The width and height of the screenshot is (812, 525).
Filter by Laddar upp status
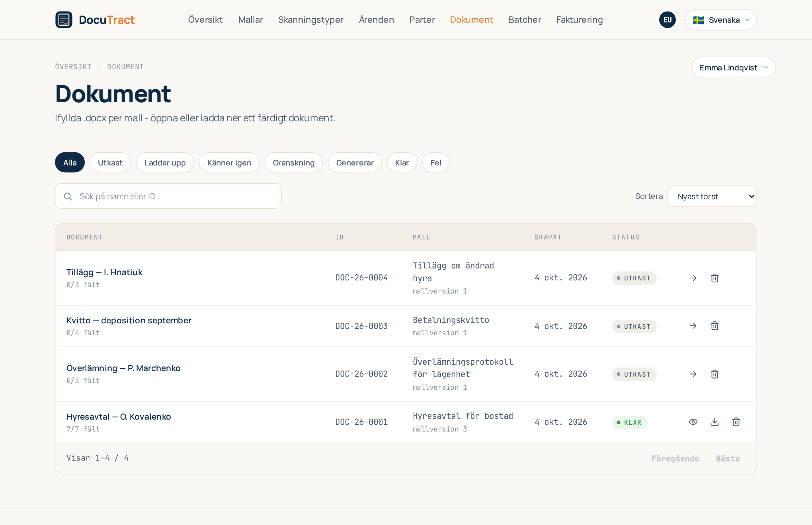pos(165,163)
